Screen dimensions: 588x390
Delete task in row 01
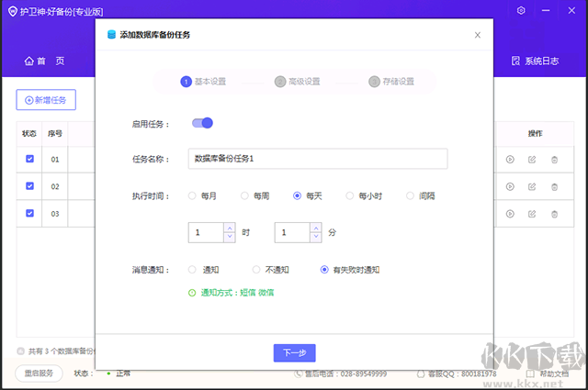[x=554, y=160]
